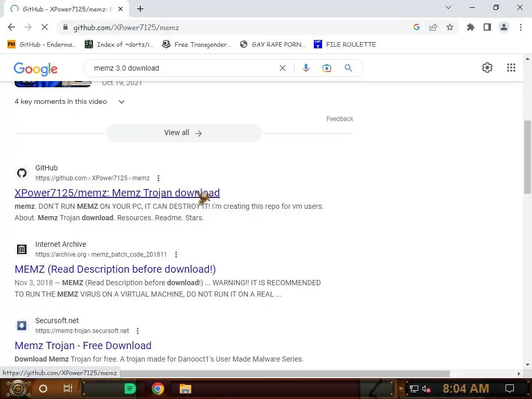Open the FILE ROULETTE bookmark

(x=345, y=45)
